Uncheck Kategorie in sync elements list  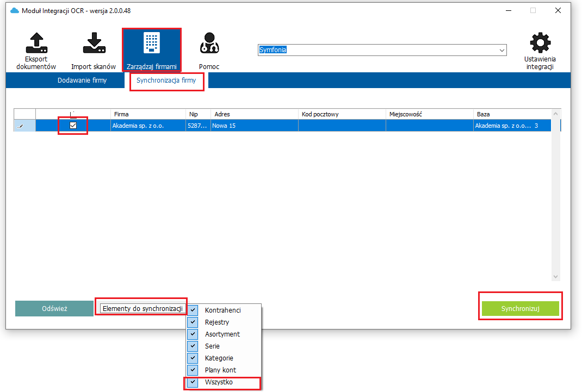[193, 358]
